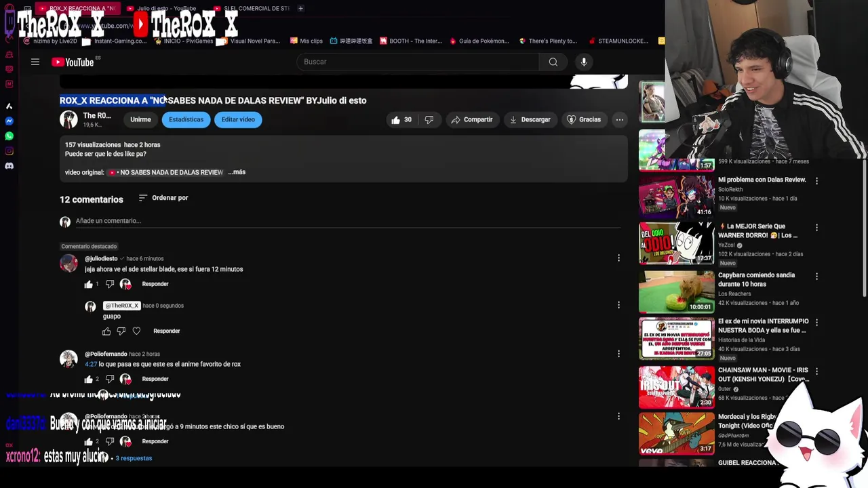Viewport: 868px width, 488px height.
Task: Open the more actions menu under the video
Action: tap(619, 119)
